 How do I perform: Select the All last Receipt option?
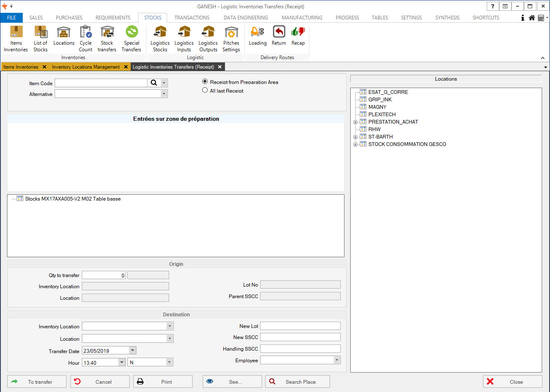(205, 90)
